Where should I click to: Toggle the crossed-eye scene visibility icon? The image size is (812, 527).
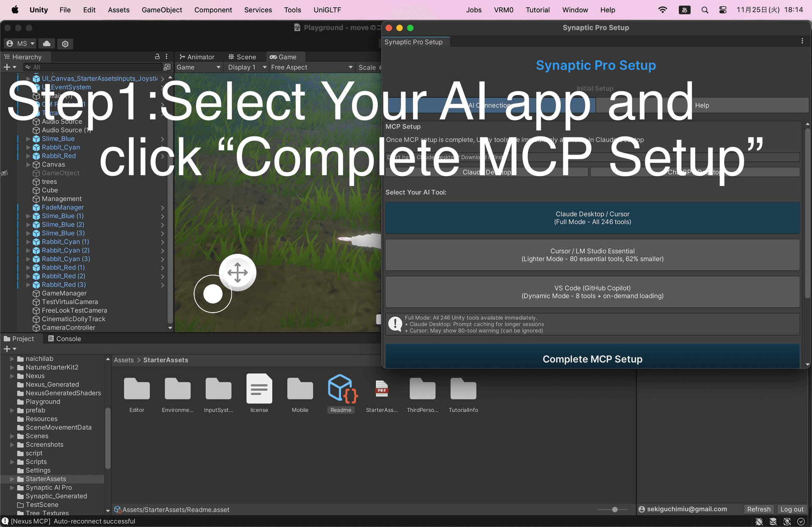[5, 173]
